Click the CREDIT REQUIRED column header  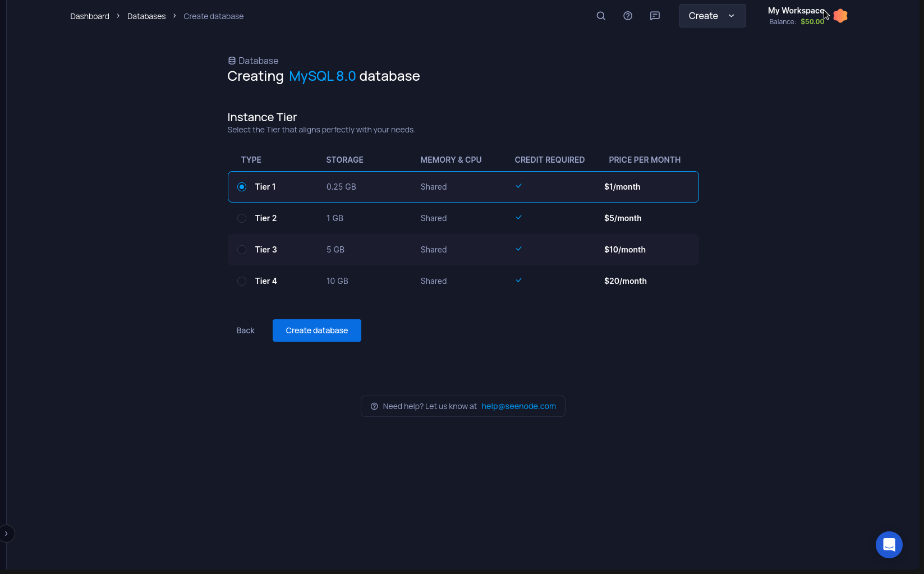[550, 160]
